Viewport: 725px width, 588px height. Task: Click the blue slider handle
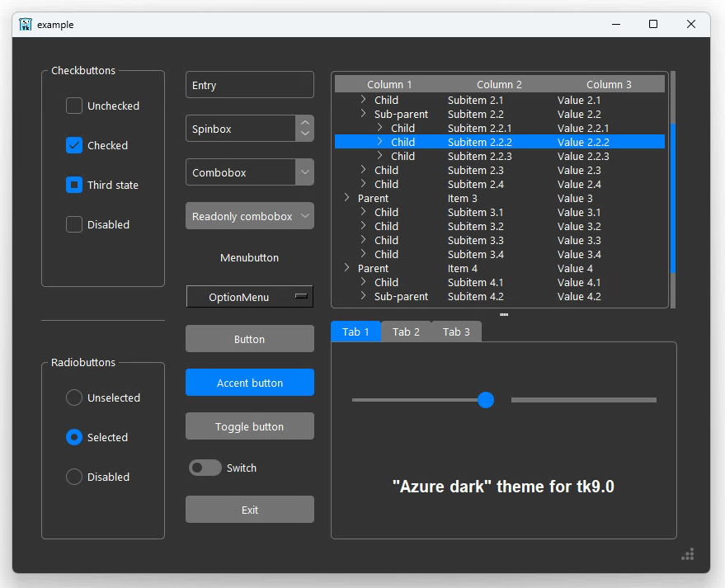(x=486, y=400)
